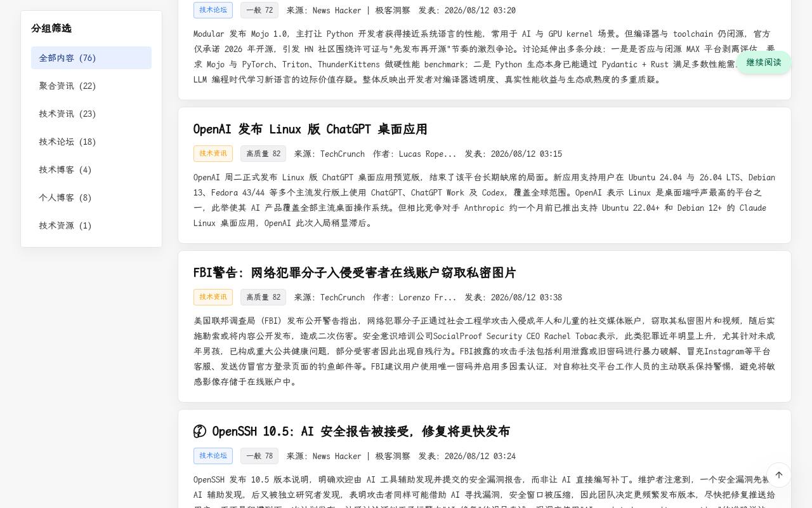Click the author Lucas Rope... text
The image size is (812, 508).
click(x=415, y=154)
